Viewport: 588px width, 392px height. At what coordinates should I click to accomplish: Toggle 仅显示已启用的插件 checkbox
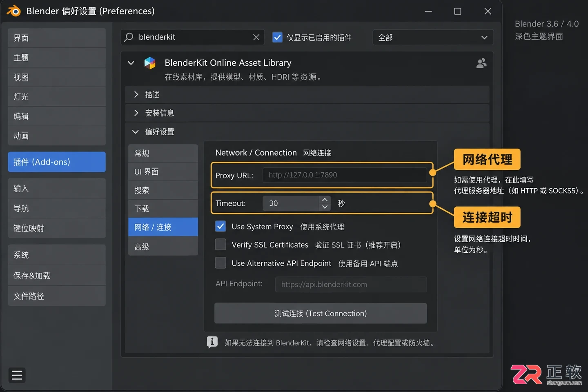coord(277,37)
